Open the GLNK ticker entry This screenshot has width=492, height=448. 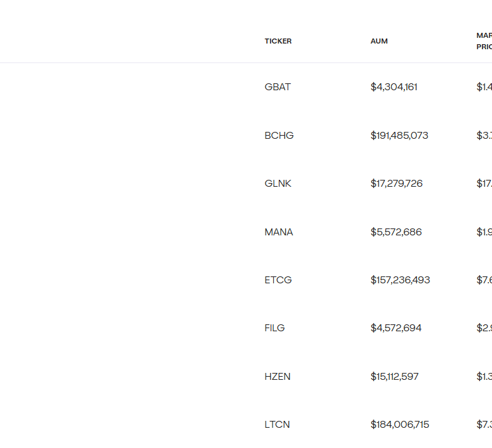point(278,184)
